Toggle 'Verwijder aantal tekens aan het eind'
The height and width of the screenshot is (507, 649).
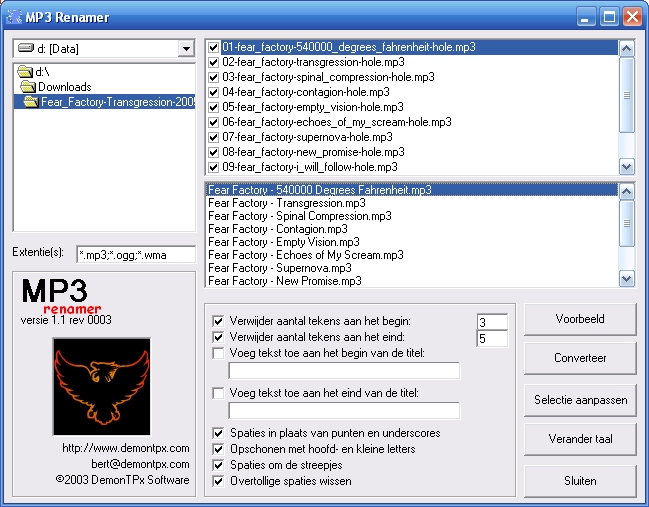coord(218,337)
